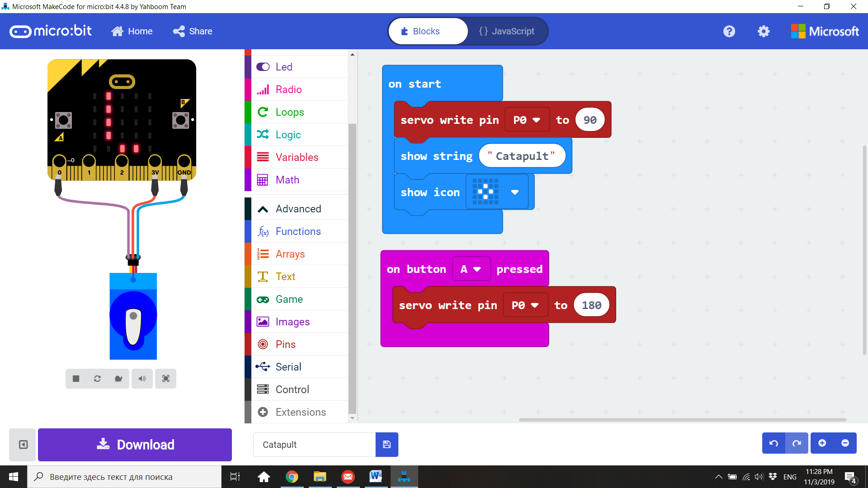This screenshot has height=488, width=868.
Task: Redo the workspace change
Action: (x=797, y=443)
